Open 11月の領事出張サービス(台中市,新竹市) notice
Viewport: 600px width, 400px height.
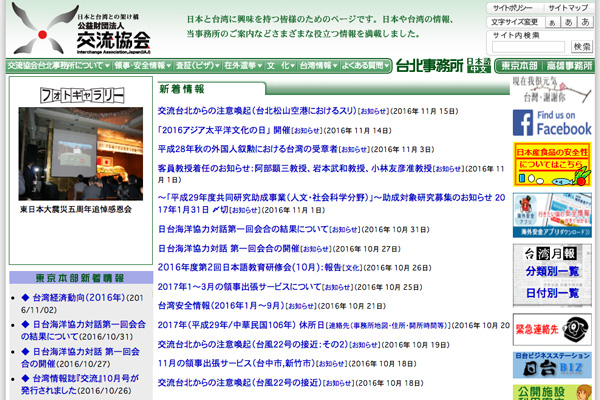coord(236,363)
